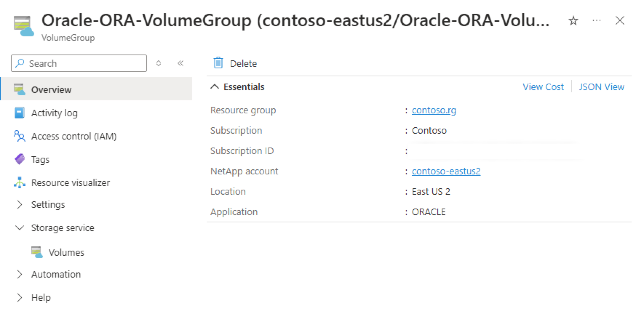644x319 pixels.
Task: Open the contoso-eastus2 NetApp account link
Action: [x=446, y=171]
